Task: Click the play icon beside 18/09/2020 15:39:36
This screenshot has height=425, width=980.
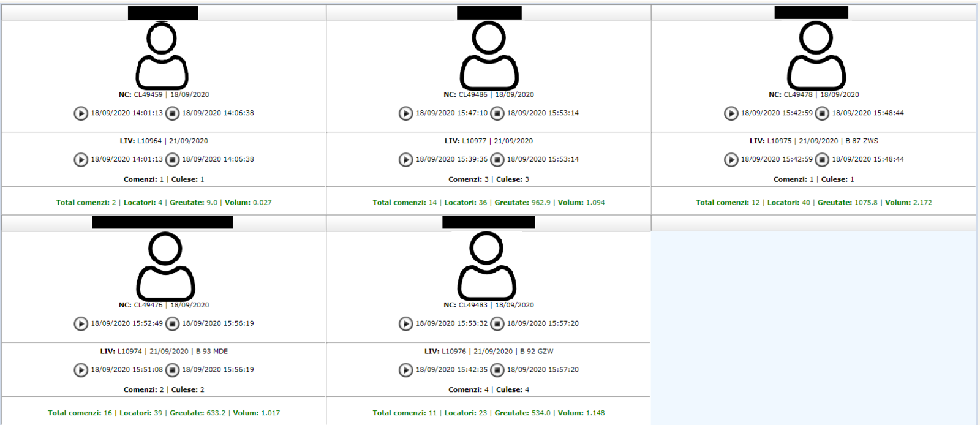Action: pos(405,160)
